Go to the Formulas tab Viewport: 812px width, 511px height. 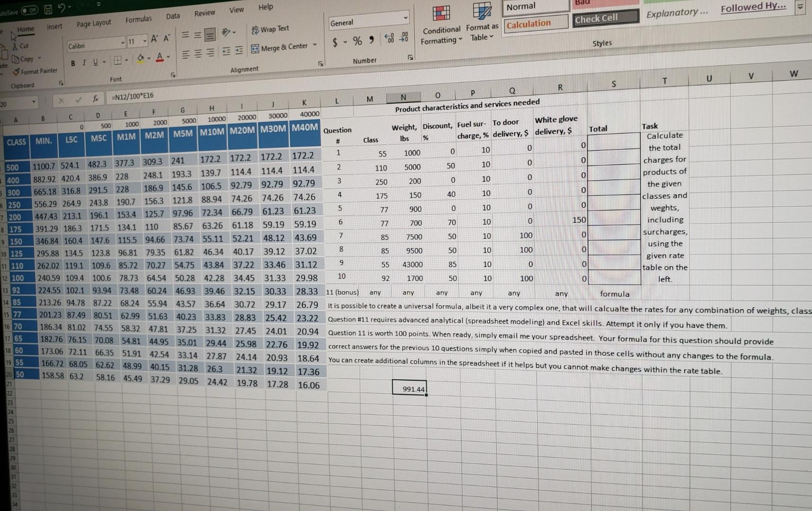click(x=139, y=19)
